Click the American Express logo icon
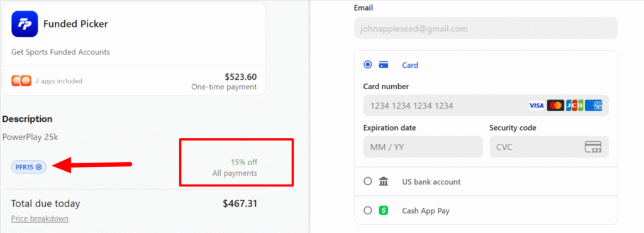 (x=594, y=106)
